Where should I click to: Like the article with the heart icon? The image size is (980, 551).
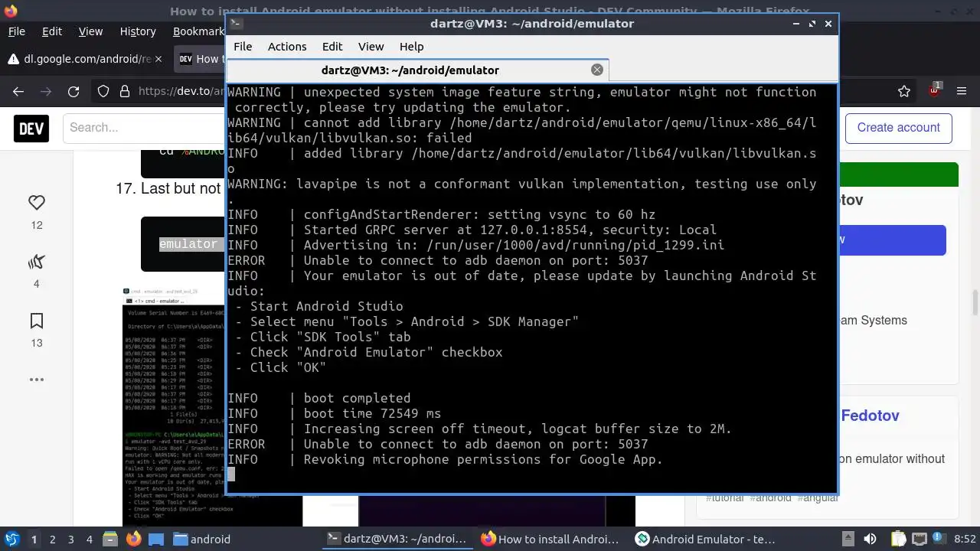click(37, 203)
